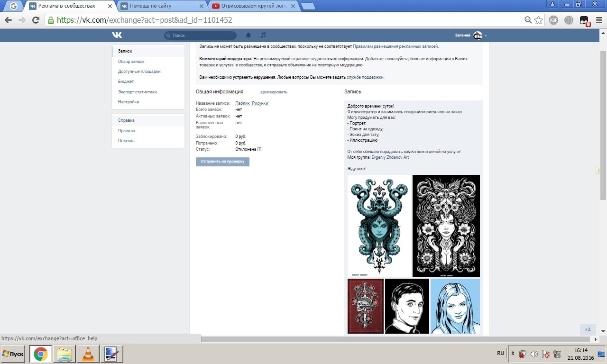Click the horizontal scrollbar thumb
607x364 pixels.
(x=395, y=339)
